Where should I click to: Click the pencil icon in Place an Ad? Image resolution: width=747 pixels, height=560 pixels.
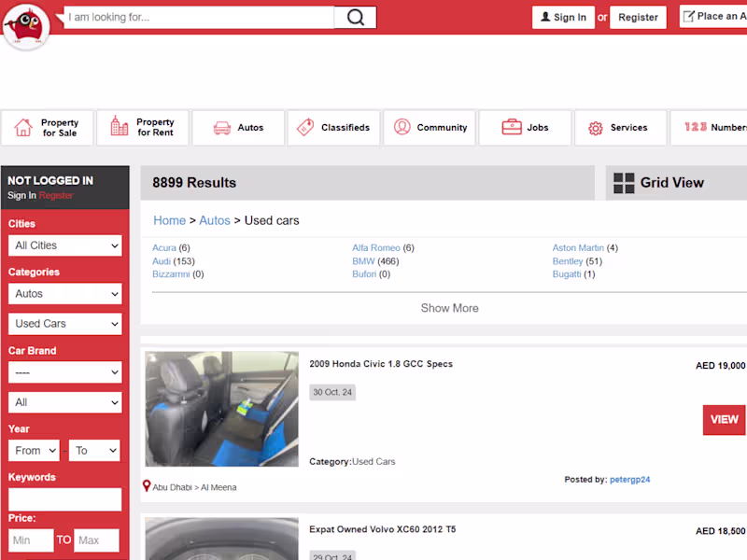[x=689, y=17]
